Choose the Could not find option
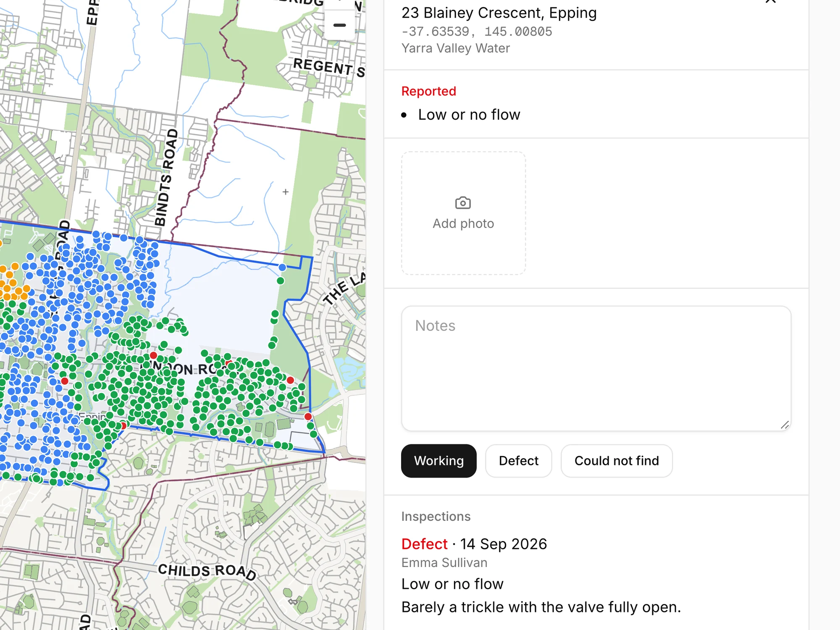This screenshot has width=840, height=630. tap(616, 461)
